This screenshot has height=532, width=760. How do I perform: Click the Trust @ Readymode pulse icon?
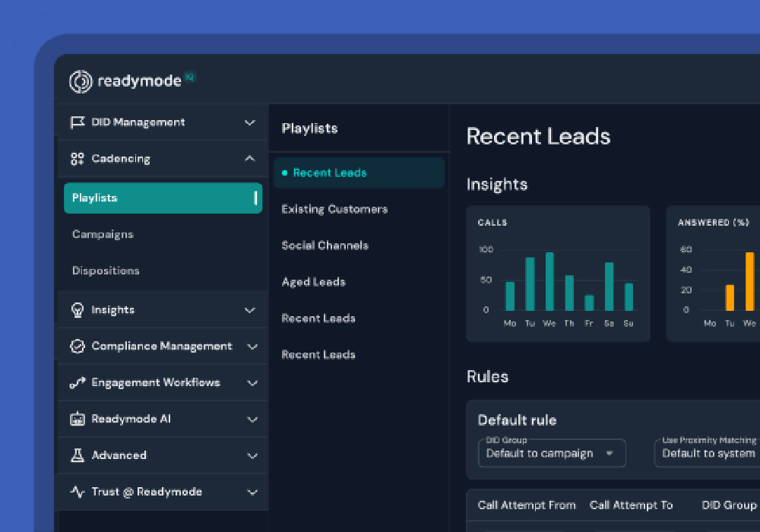coord(77,492)
